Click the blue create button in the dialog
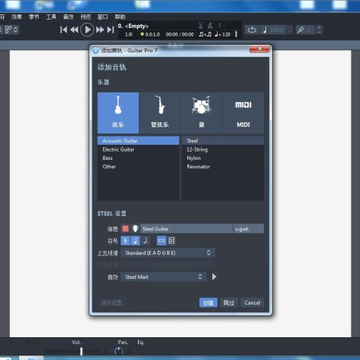This screenshot has height=360, width=360. coord(208,303)
